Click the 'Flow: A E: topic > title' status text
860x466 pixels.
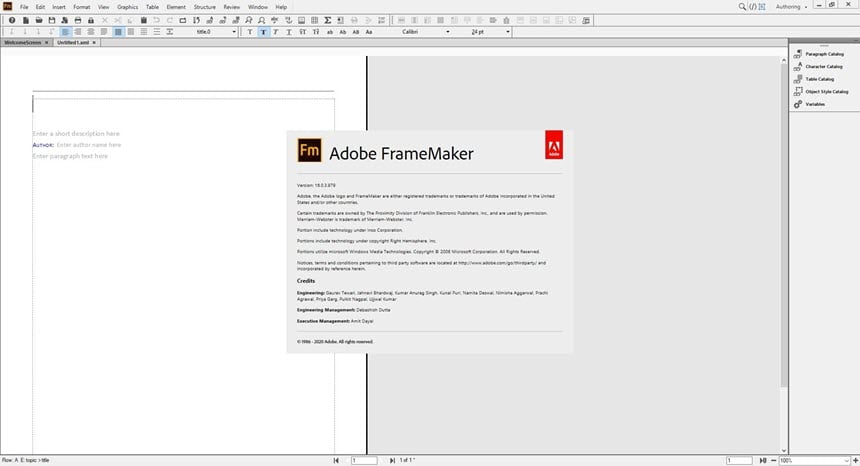click(x=26, y=461)
